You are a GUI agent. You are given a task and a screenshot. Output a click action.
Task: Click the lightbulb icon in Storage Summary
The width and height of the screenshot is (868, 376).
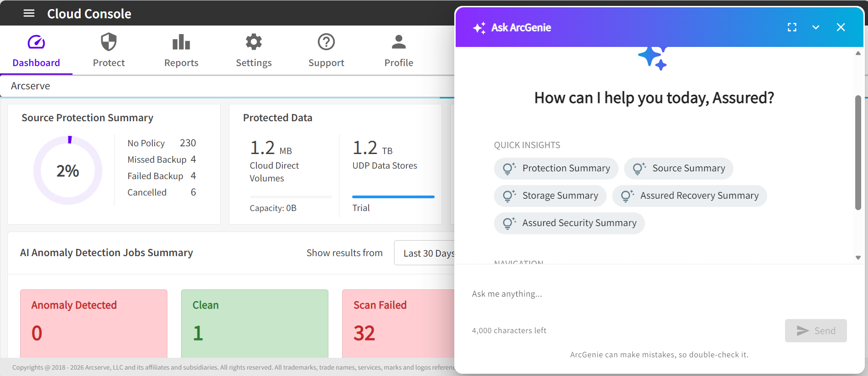509,196
